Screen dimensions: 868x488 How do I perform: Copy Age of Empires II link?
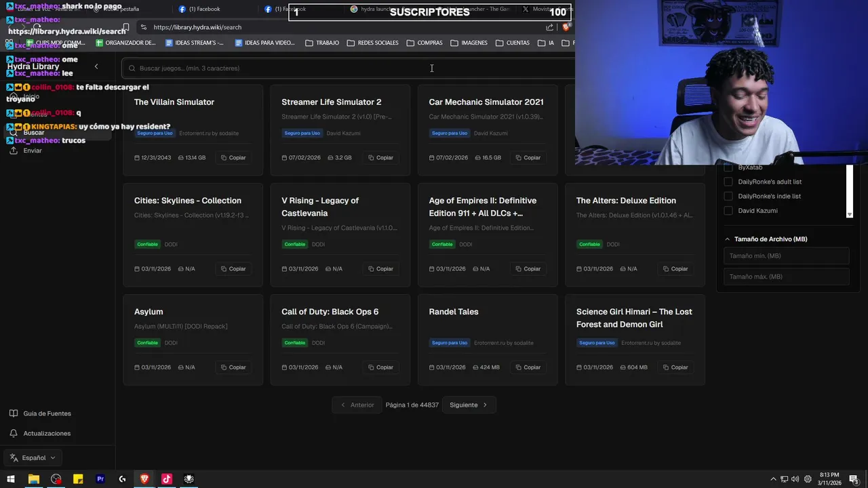528,268
